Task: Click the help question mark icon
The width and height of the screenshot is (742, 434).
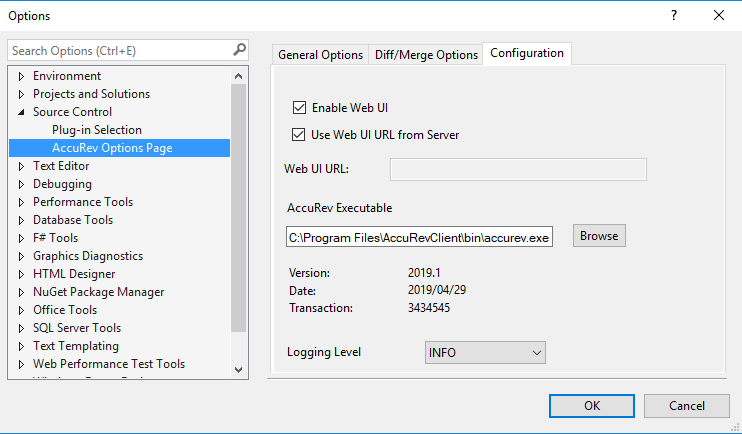Action: click(x=673, y=15)
